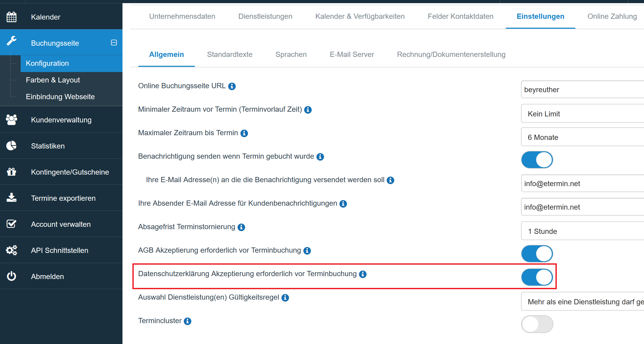Select the Einstellungen tab
This screenshot has height=344, width=644.
[540, 16]
